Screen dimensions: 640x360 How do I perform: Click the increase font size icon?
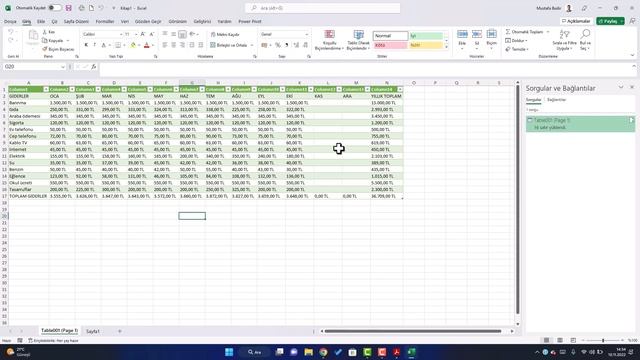click(x=143, y=34)
